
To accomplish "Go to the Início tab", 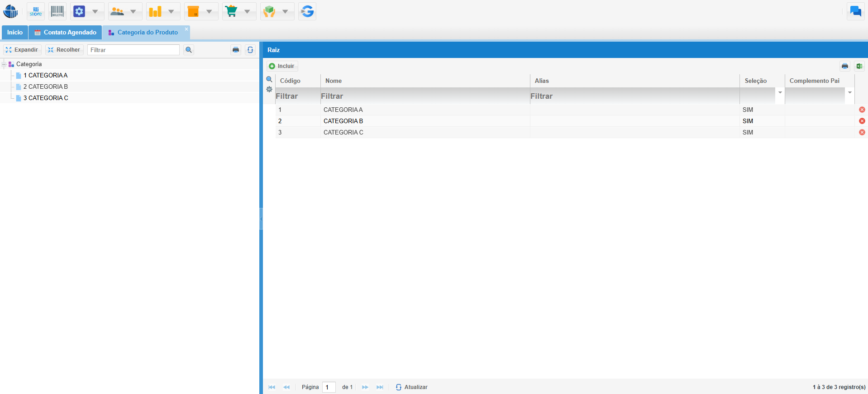I will 15,33.
